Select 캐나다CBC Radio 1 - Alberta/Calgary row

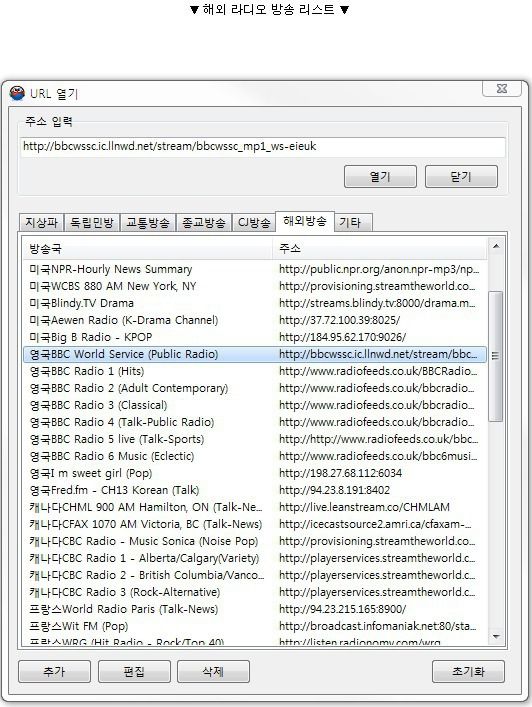click(255, 558)
